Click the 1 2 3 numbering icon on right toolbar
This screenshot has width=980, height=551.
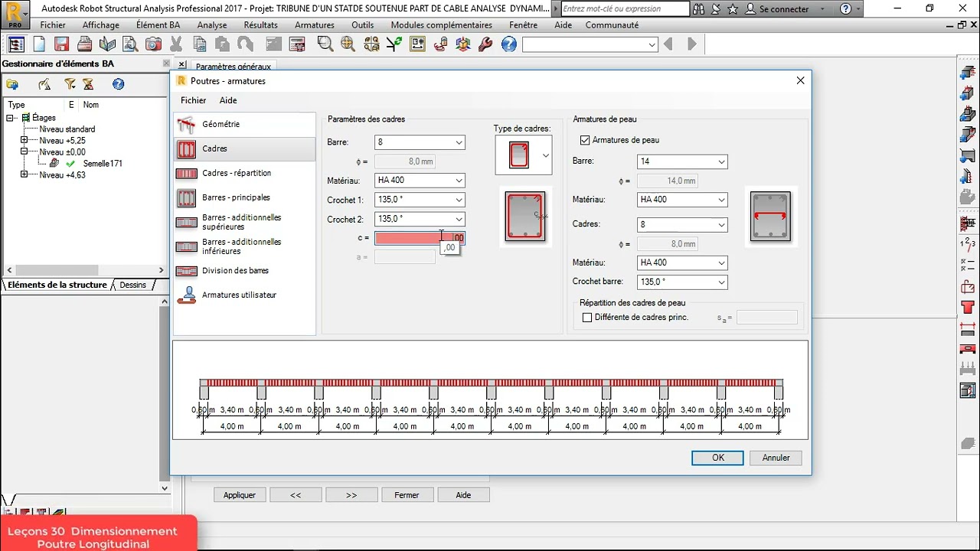(x=968, y=244)
